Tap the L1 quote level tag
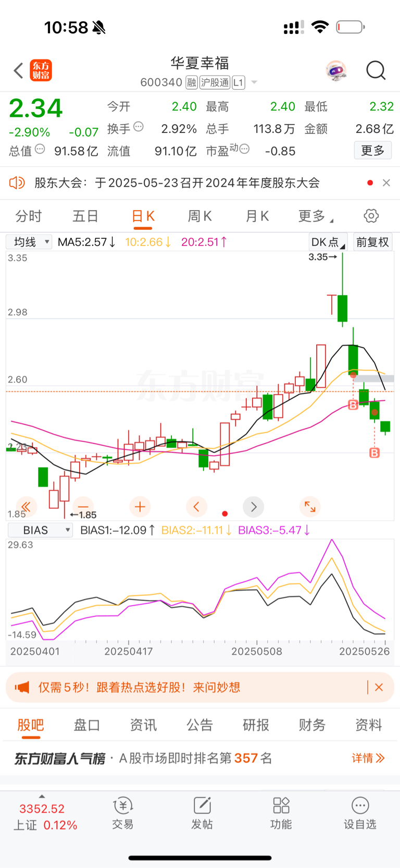Screen dimensions: 400x868 pos(239,82)
